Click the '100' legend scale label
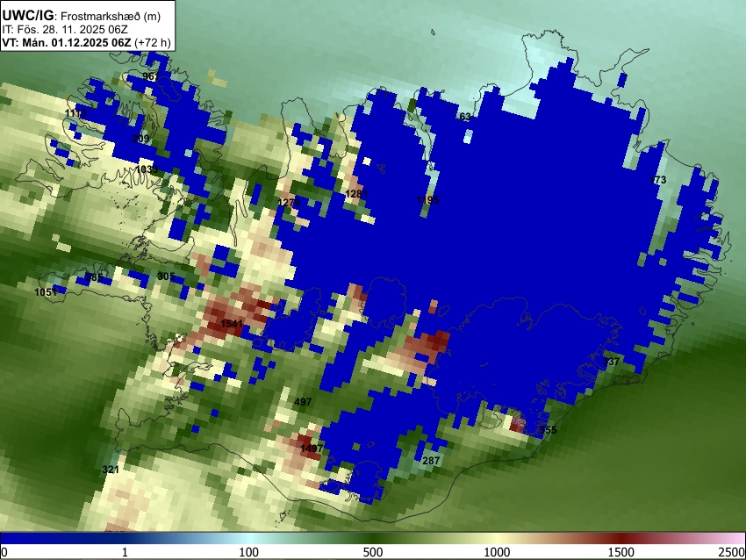 click(248, 552)
